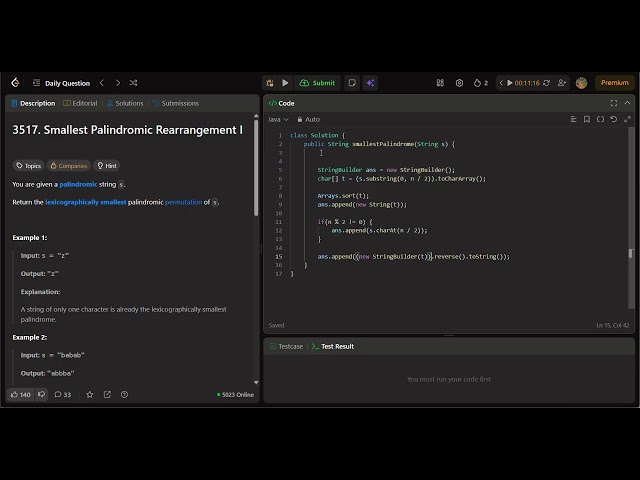Click the 'Arrays.sort(t);' code line
The image size is (640, 480).
click(x=343, y=196)
